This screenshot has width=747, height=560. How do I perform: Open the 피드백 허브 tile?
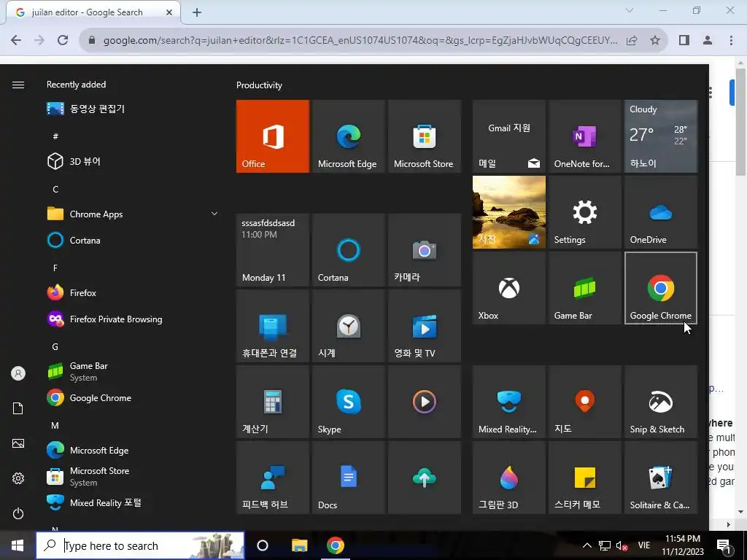coord(273,477)
